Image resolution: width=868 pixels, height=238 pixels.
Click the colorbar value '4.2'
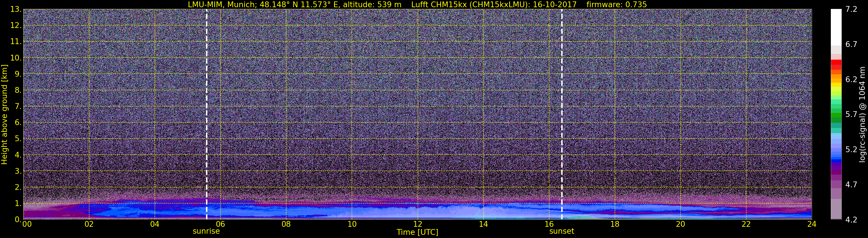tap(851, 220)
